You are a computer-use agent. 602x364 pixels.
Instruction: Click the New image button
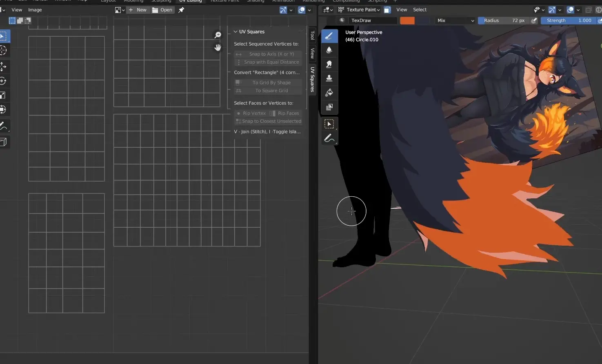click(x=138, y=10)
